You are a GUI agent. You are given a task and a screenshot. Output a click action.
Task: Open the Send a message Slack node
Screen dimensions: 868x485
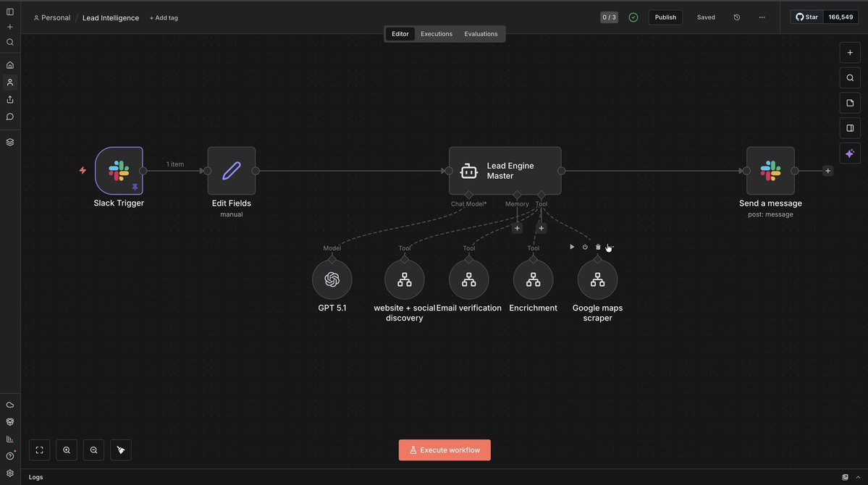(770, 171)
